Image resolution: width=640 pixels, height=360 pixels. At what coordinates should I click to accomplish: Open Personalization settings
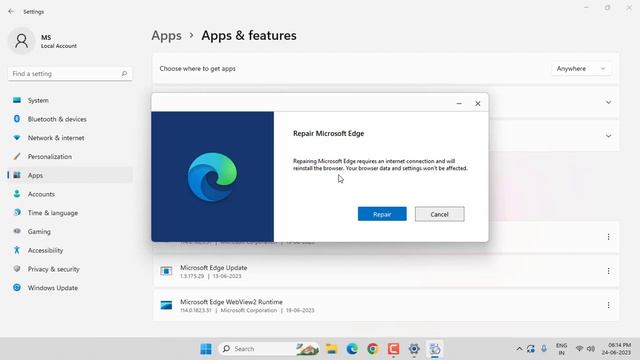70,156
